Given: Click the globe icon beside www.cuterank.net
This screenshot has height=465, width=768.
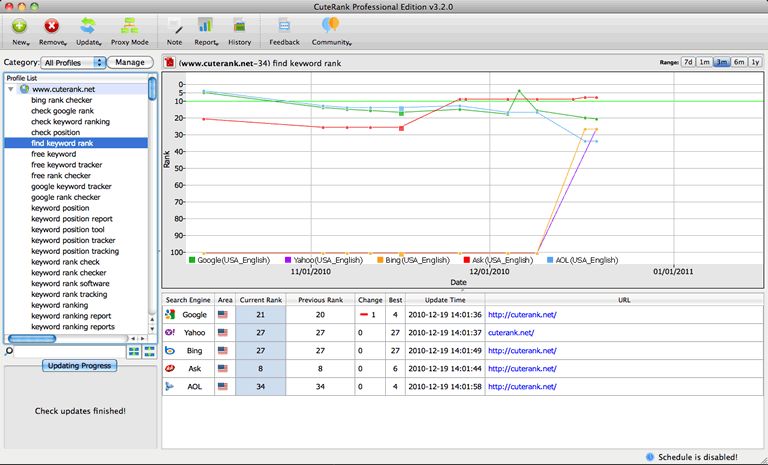Looking at the screenshot, I should tap(24, 89).
